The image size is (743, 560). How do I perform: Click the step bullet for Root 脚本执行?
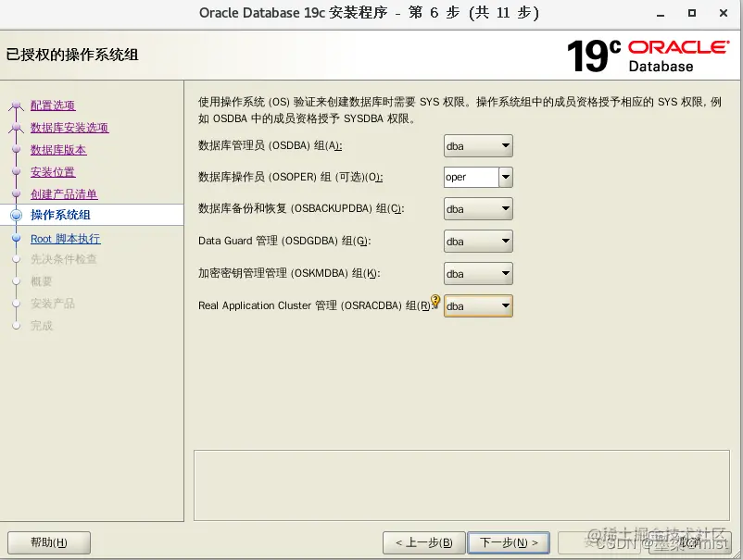click(x=16, y=238)
